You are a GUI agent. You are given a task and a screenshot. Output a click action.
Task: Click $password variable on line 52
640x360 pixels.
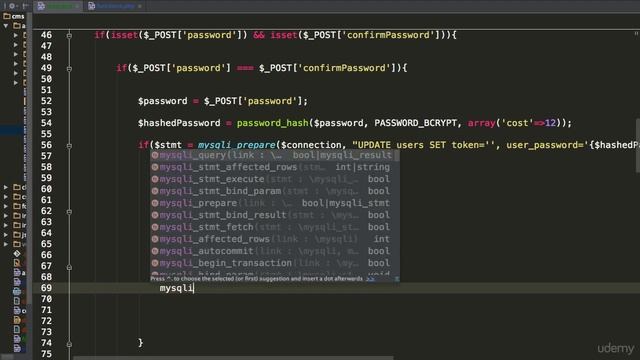[162, 101]
